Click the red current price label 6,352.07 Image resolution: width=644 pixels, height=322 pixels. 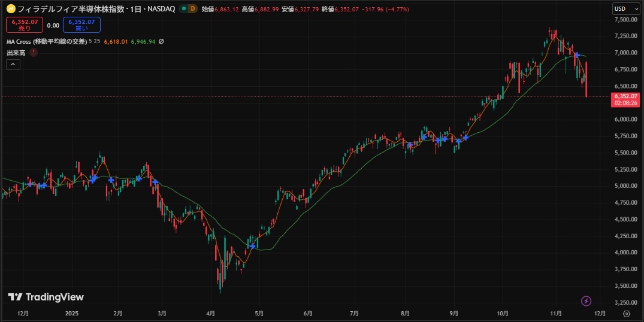click(625, 96)
